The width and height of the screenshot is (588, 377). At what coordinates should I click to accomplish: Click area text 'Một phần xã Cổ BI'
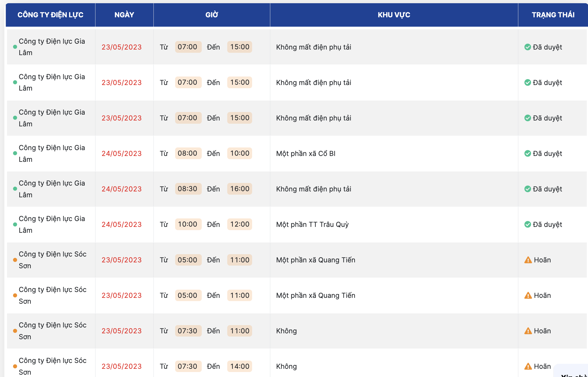pyautogui.click(x=306, y=154)
